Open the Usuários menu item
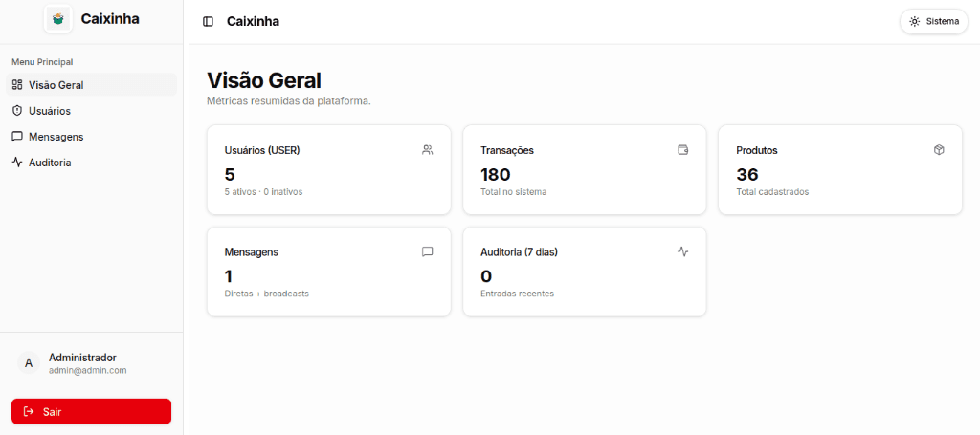980x435 pixels. click(91, 111)
